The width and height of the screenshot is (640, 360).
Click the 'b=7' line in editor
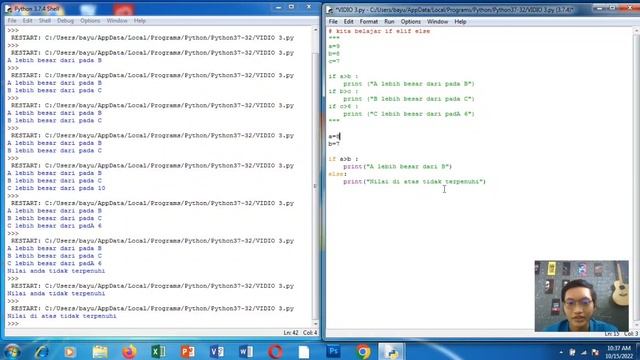334,144
